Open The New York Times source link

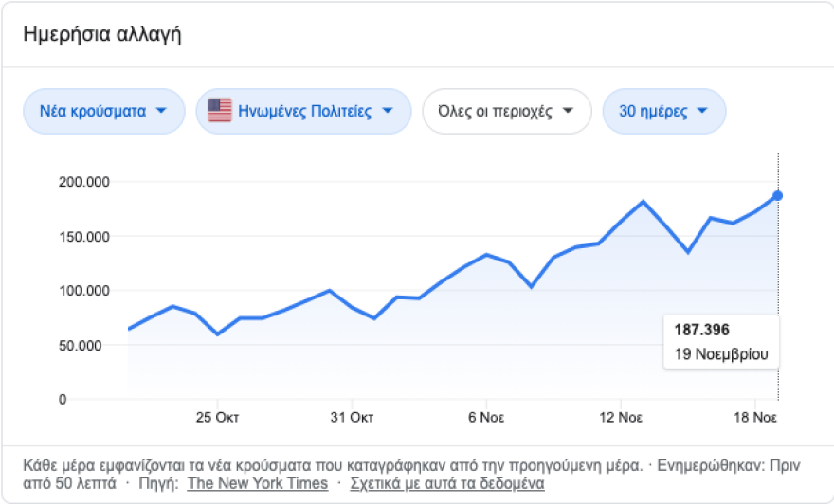pyautogui.click(x=258, y=483)
